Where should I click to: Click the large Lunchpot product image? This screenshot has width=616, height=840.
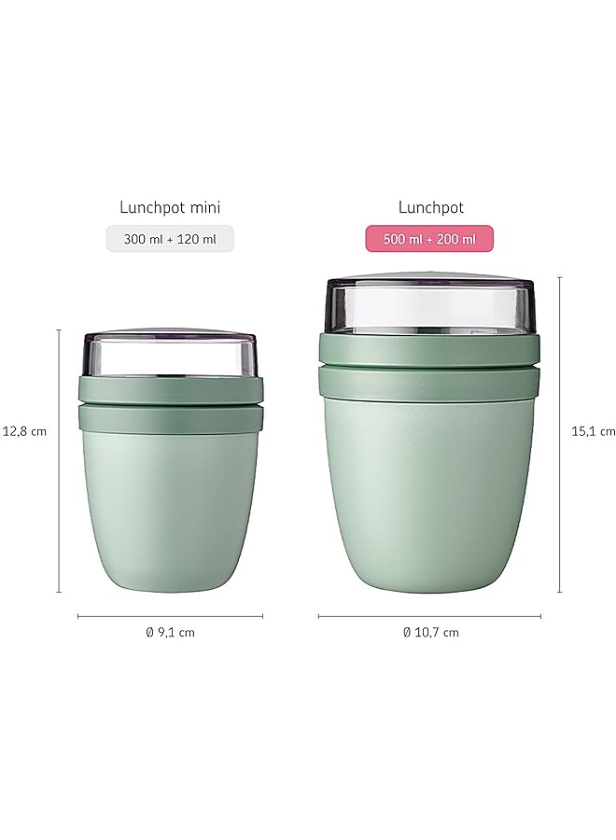point(429,434)
